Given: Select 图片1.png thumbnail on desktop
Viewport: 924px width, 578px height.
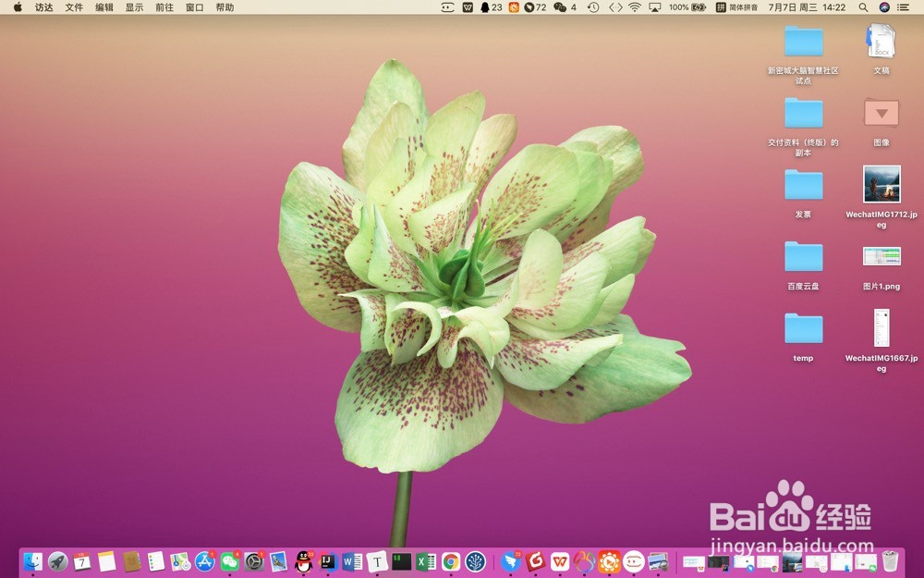Looking at the screenshot, I should 881,256.
